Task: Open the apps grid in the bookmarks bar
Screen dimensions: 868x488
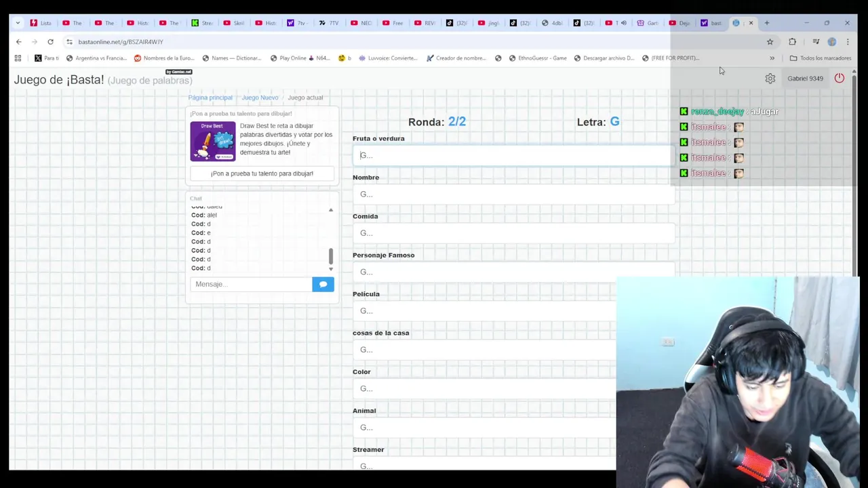Action: pos(18,58)
